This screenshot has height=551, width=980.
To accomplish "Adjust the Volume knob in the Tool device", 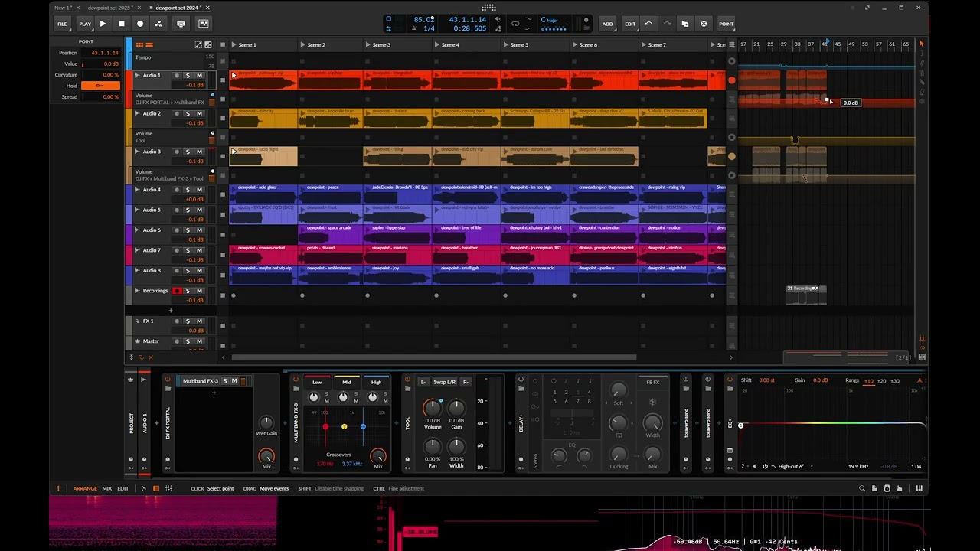I will [x=433, y=408].
